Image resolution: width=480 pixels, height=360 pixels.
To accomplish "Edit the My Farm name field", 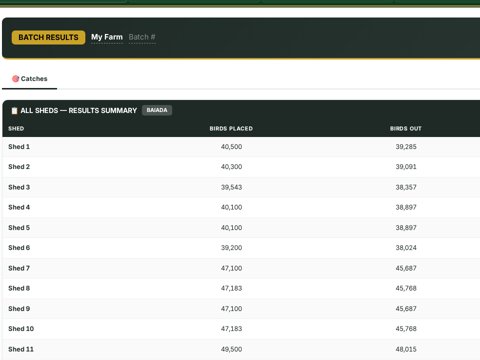I will click(107, 37).
